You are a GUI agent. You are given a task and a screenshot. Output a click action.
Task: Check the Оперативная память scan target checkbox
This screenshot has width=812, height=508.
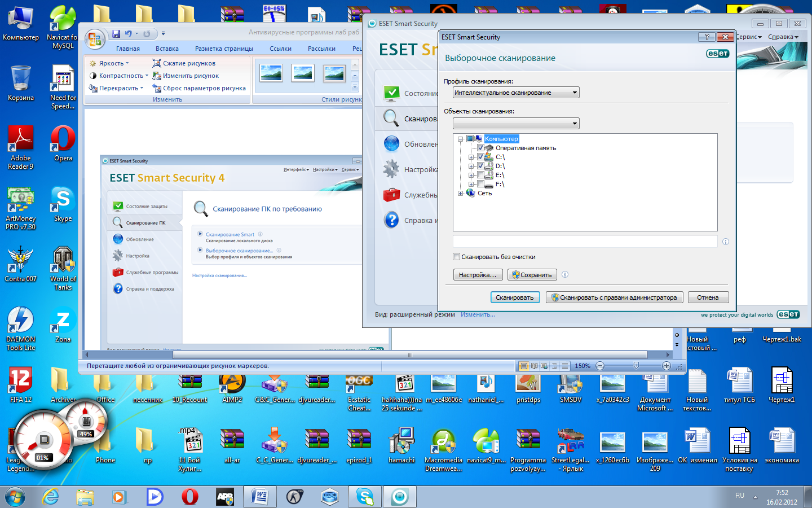click(480, 148)
